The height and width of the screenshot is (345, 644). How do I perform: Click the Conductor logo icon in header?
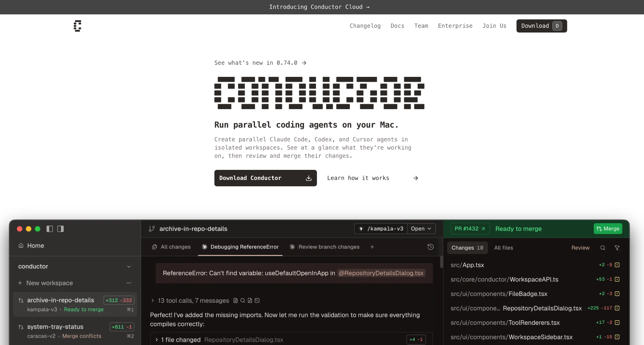point(77,26)
